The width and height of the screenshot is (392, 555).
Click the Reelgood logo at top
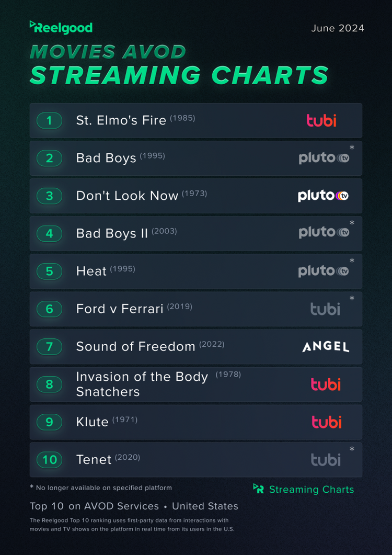point(61,27)
